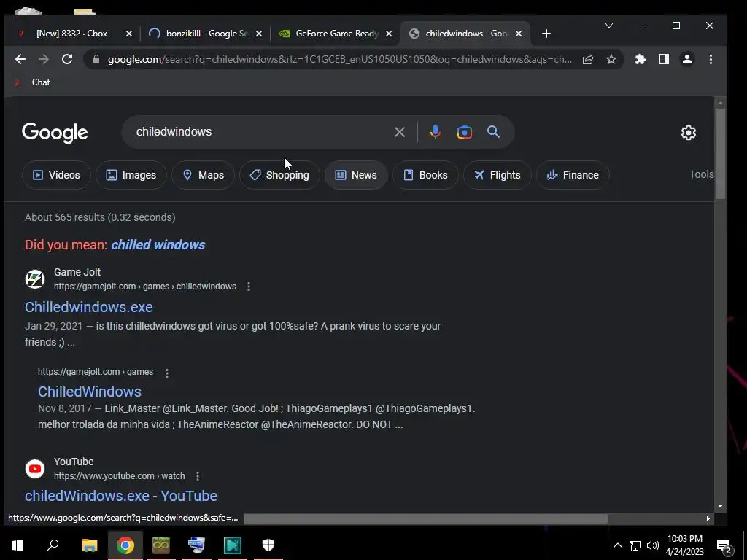
Task: Open Google quick settings gear
Action: click(689, 133)
